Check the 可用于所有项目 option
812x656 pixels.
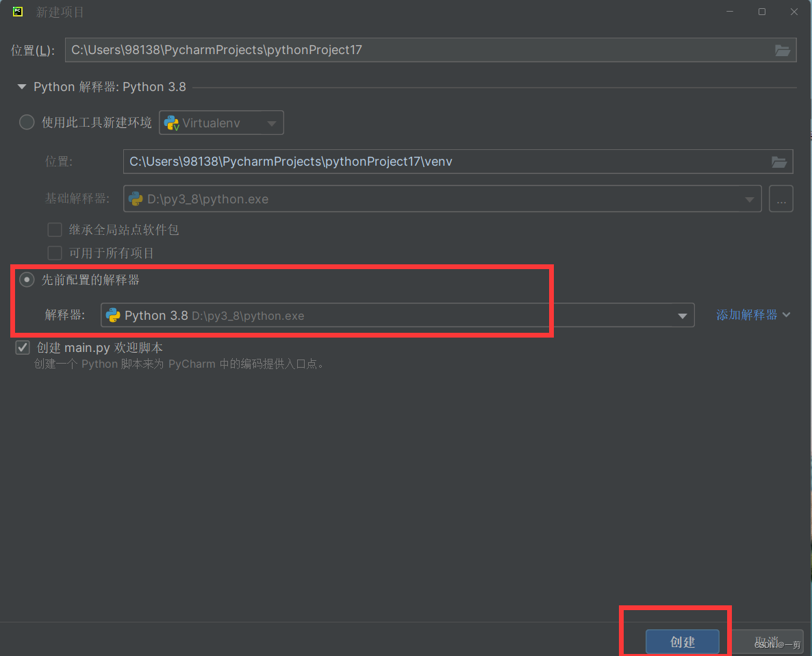coord(55,253)
